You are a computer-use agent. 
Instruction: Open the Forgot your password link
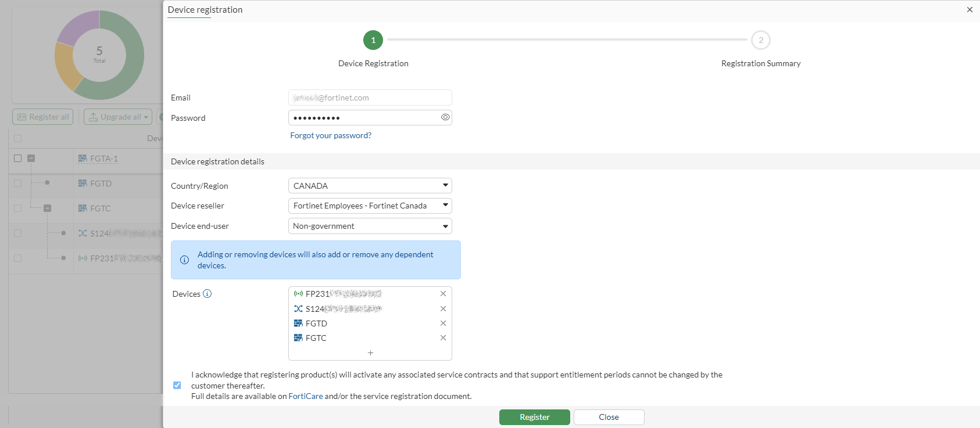pyautogui.click(x=331, y=135)
